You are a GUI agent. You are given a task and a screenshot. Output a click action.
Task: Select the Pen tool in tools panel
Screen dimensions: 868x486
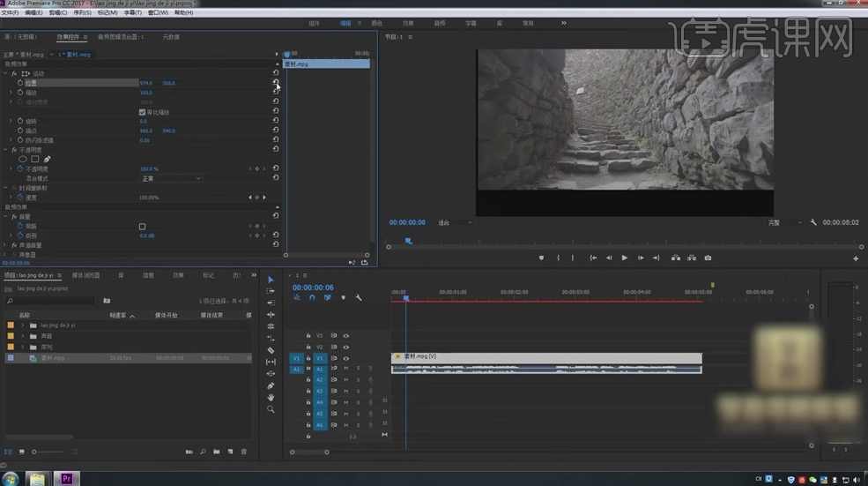[271, 385]
